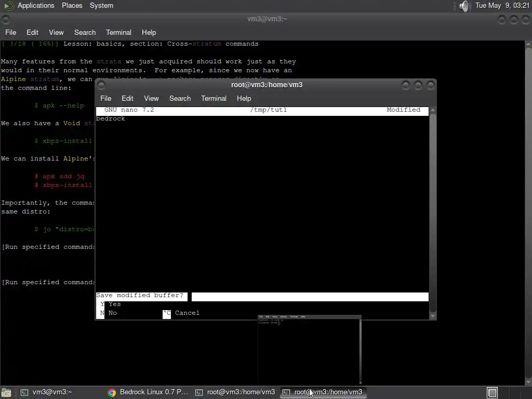The image size is (532, 399).
Task: Close the root@vm3:/home/vm3 window
Action: click(x=430, y=85)
